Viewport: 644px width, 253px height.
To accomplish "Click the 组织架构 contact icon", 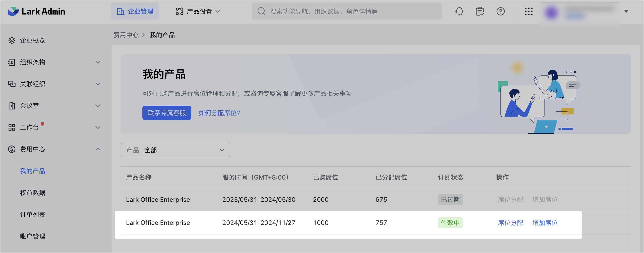I will pos(12,62).
